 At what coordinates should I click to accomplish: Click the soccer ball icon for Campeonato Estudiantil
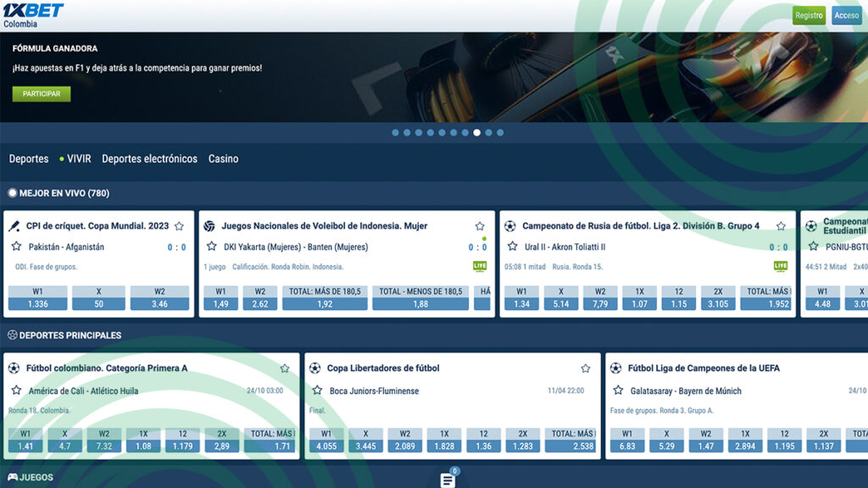[811, 225]
